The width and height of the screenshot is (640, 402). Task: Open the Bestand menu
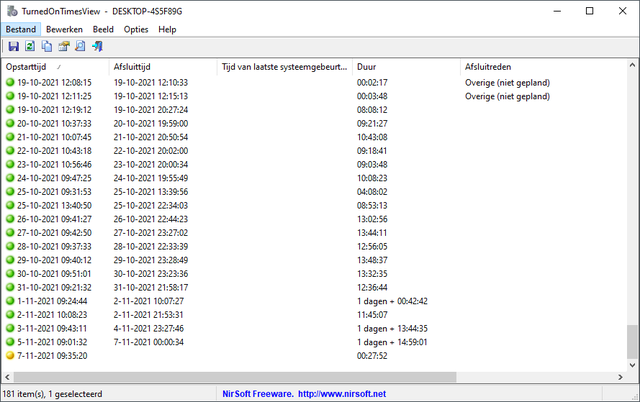21,29
